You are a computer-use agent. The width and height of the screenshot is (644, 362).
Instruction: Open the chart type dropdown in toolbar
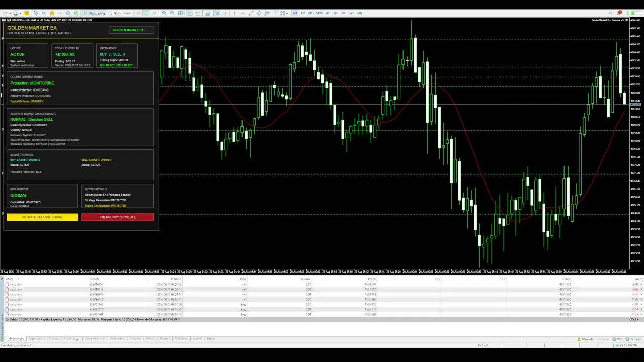coord(7,13)
